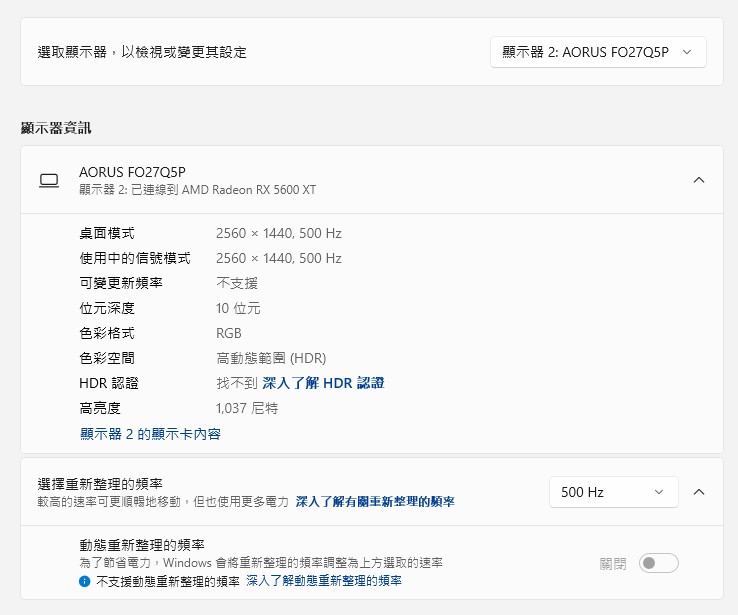Click the 高動態範圍 (HDR) color space value

coord(270,358)
